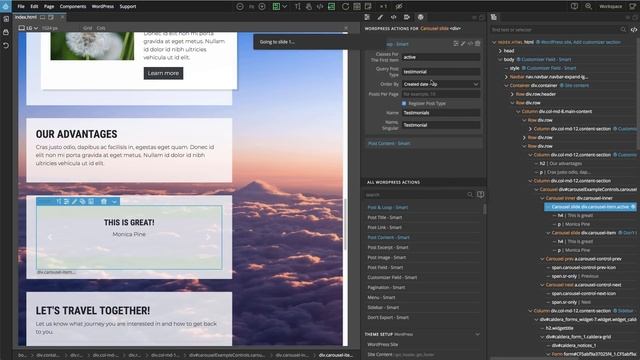Click the div.carousel-ite breadcrumb item

[x=336, y=355]
